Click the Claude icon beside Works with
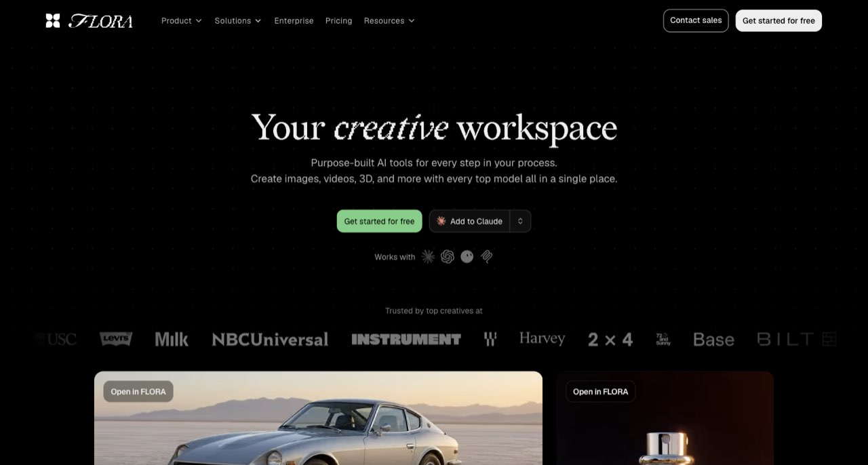 click(x=428, y=256)
